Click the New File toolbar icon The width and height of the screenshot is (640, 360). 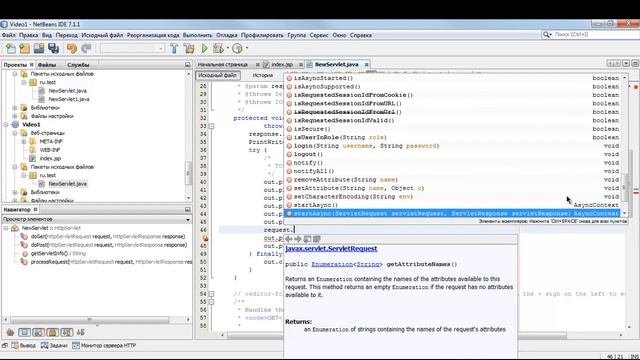click(11, 49)
